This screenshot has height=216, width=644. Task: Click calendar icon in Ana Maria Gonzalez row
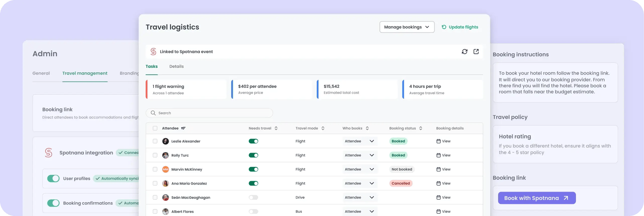point(438,183)
